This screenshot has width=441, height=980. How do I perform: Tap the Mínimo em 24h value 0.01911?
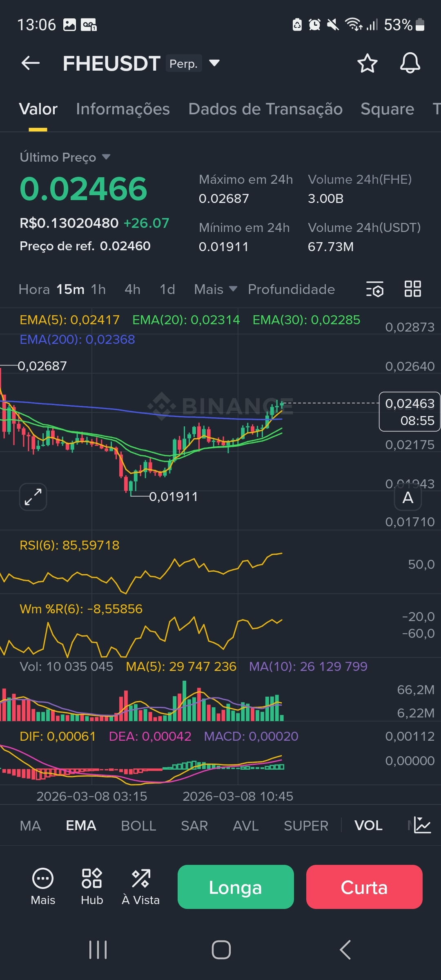[223, 247]
